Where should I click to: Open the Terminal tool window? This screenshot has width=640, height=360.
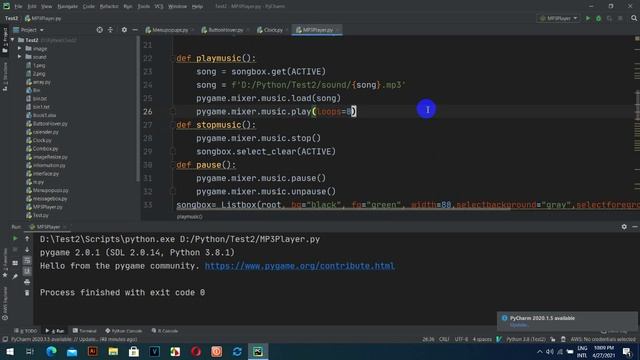pyautogui.click(x=84, y=331)
